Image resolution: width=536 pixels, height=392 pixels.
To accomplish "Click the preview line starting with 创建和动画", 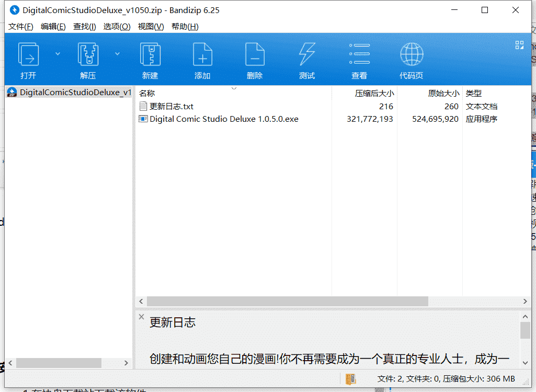I will 329,359.
